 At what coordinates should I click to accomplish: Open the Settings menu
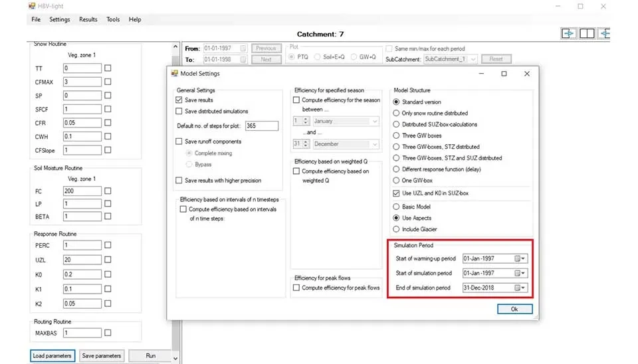(x=59, y=19)
